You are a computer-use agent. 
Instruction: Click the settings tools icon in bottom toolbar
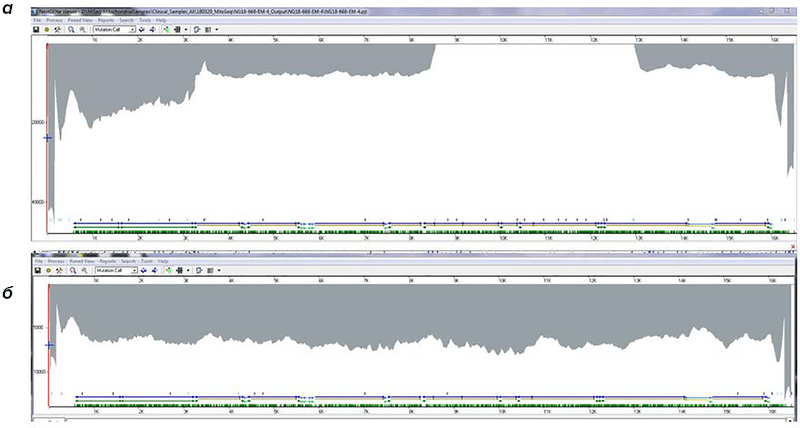pos(59,270)
